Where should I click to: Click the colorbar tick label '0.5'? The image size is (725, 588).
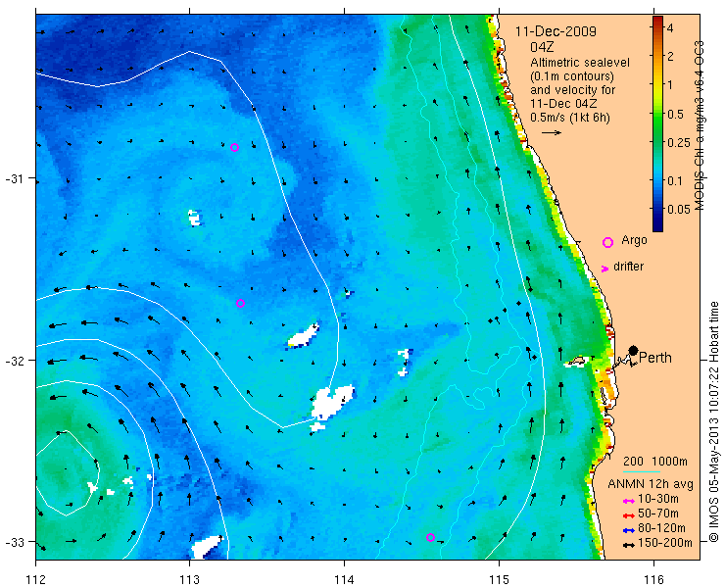coord(675,115)
